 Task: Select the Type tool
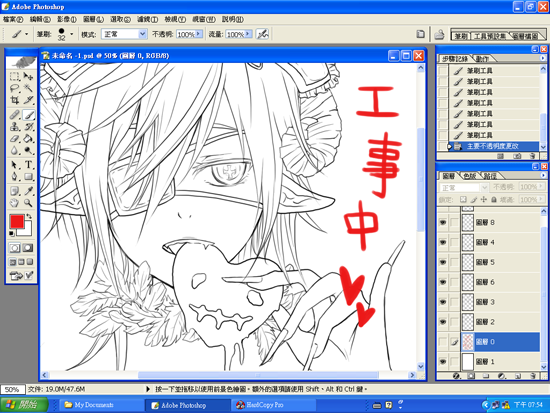coord(28,165)
